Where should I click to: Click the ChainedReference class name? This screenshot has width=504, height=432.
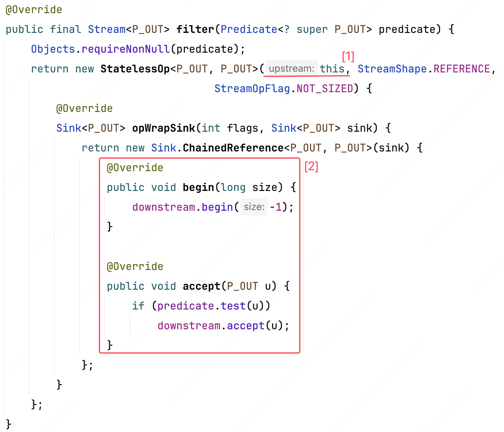pos(233,148)
